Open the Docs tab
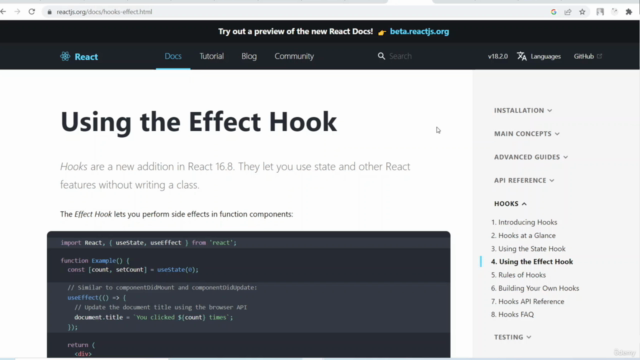Screen dimensions: 640x360 (x=173, y=56)
